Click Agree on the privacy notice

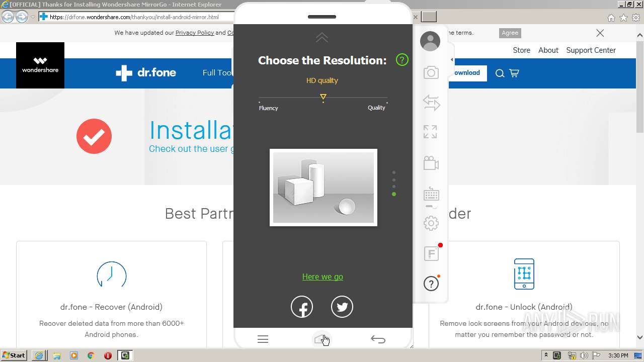510,33
